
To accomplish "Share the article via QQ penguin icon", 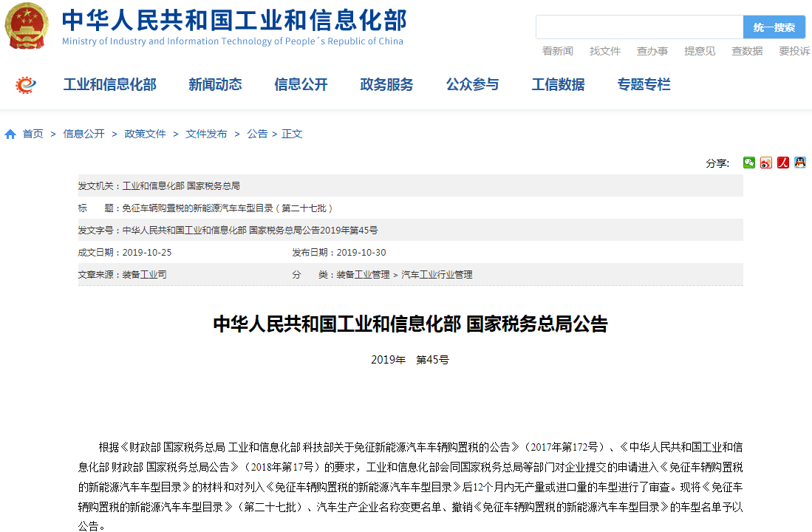I will pos(800,163).
